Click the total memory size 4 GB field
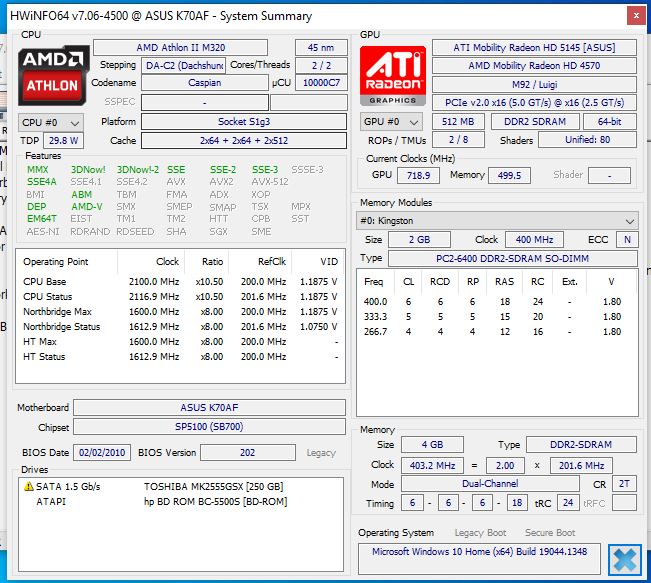The image size is (651, 583). point(432,444)
